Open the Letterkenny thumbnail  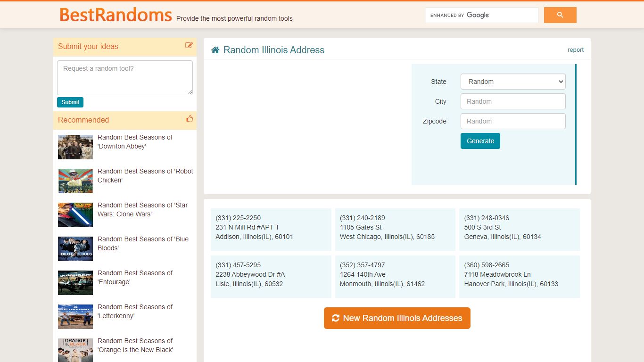coord(75,317)
